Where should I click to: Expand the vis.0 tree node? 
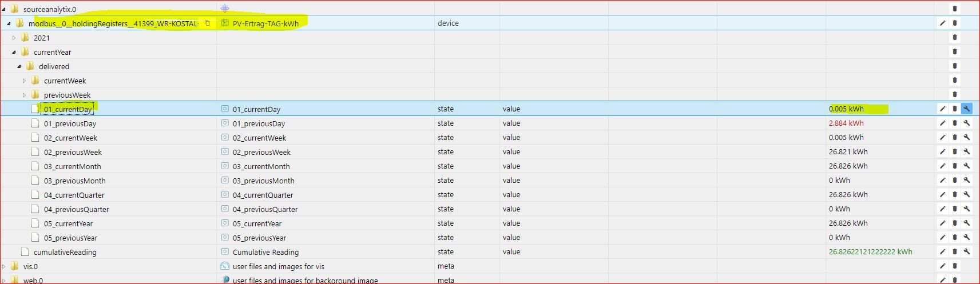click(x=4, y=266)
